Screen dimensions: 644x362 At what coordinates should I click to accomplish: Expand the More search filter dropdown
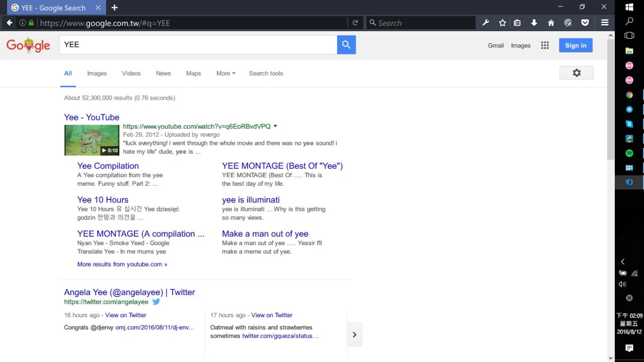[x=225, y=73]
